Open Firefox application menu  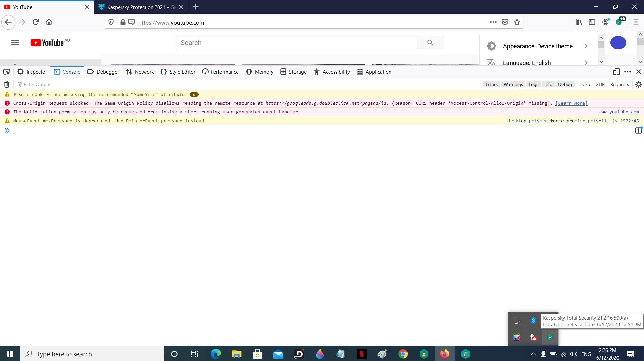(x=636, y=22)
